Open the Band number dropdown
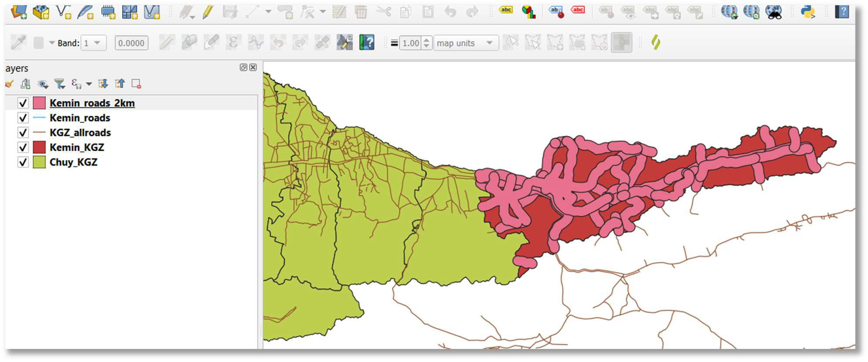This screenshot has width=868, height=362. [x=93, y=43]
